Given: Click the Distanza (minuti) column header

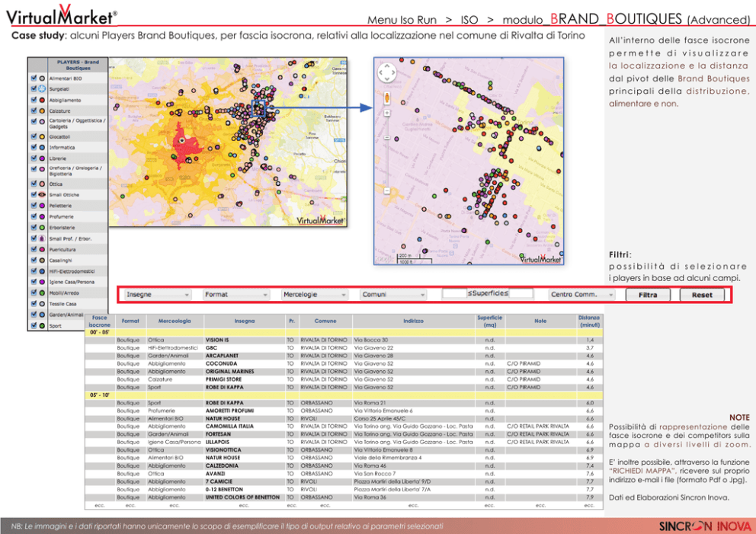Looking at the screenshot, I should 588,321.
